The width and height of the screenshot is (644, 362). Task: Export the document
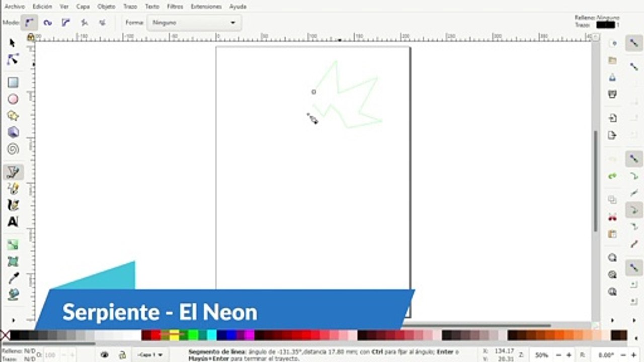point(612,135)
